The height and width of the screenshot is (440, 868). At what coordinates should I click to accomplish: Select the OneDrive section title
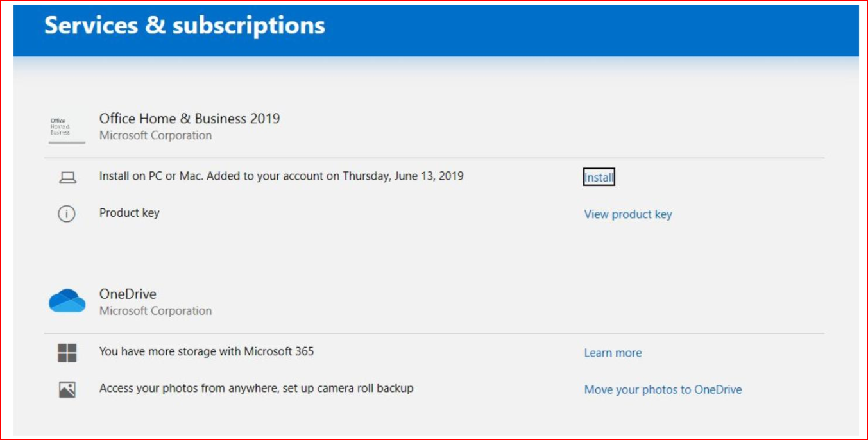pyautogui.click(x=128, y=294)
